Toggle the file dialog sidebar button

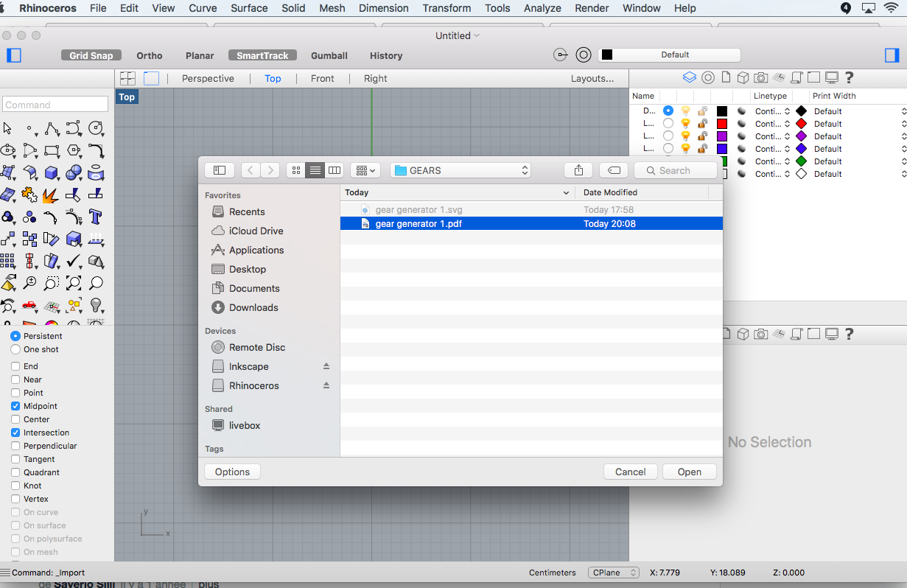pyautogui.click(x=220, y=170)
